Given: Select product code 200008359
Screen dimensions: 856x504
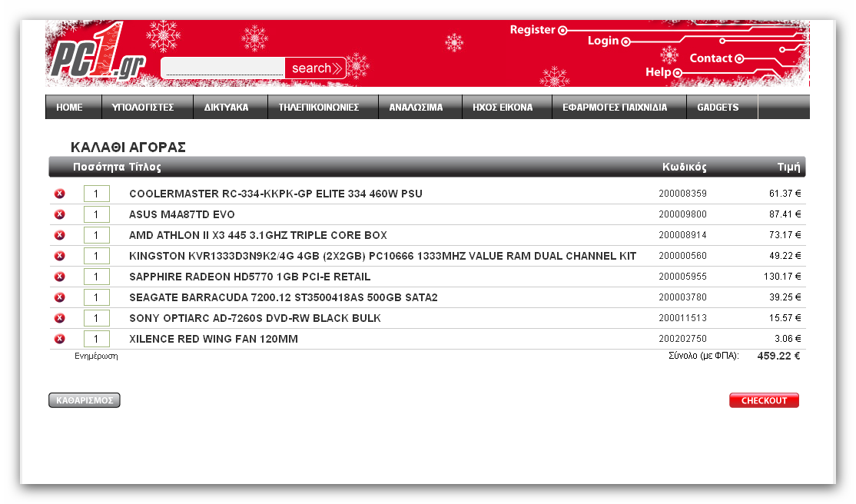Looking at the screenshot, I should click(682, 194).
